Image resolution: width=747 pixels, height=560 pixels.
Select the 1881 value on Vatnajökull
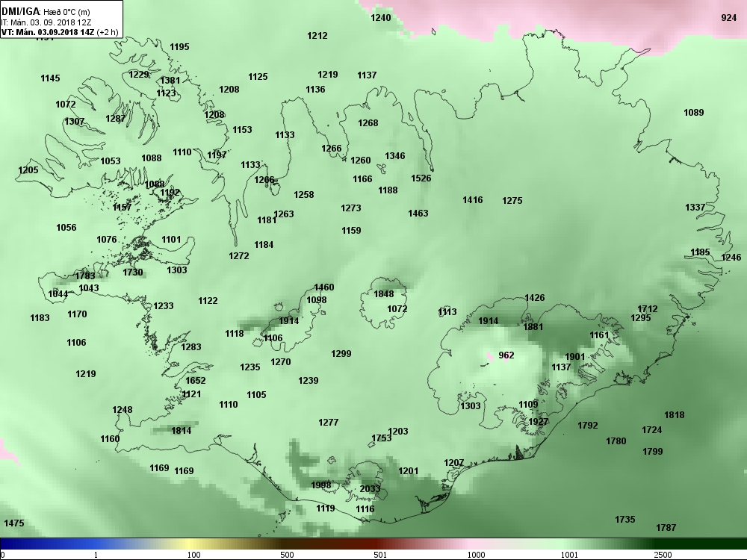pos(533,327)
